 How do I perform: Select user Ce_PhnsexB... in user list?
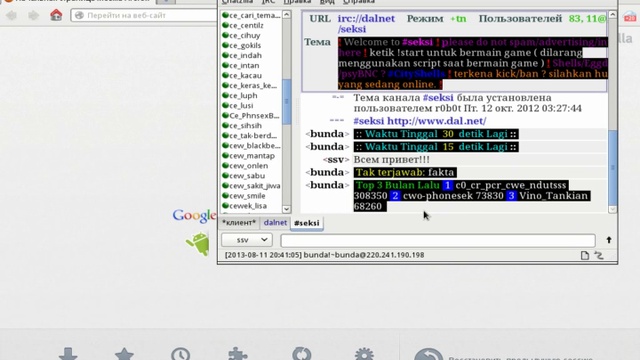pos(251,116)
